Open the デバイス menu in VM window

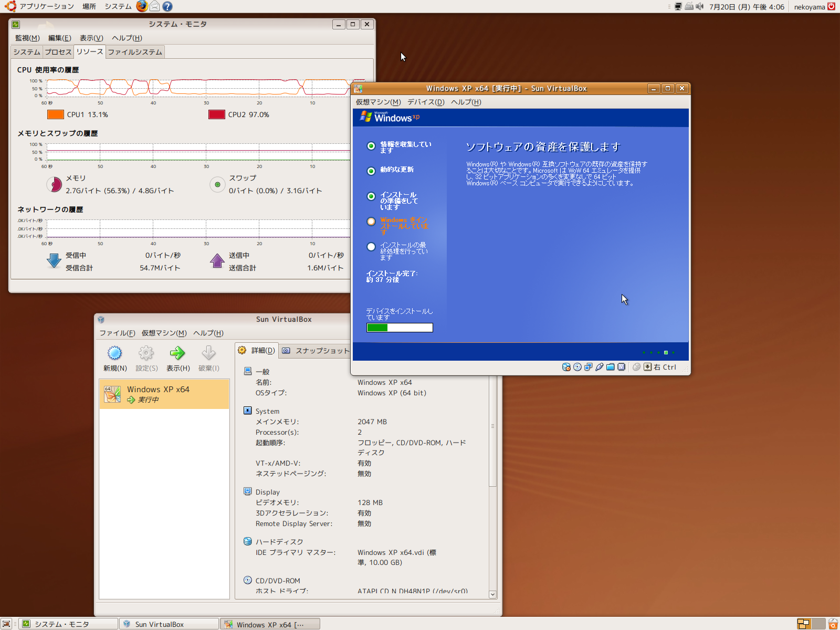425,102
